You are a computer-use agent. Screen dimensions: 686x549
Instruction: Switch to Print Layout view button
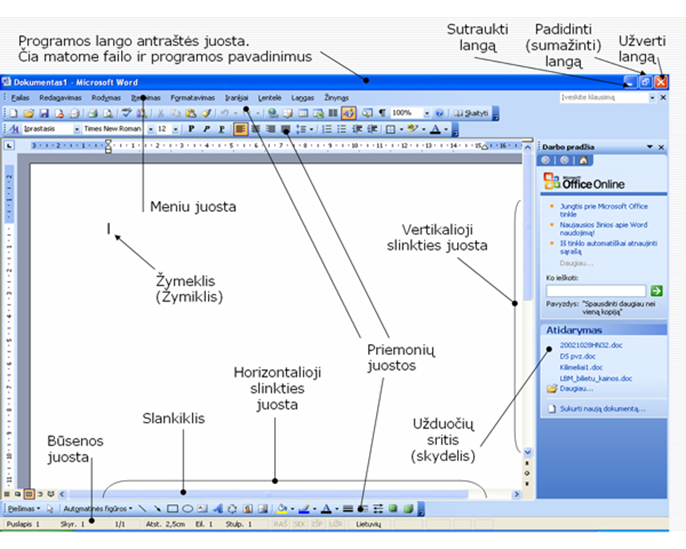point(29,494)
